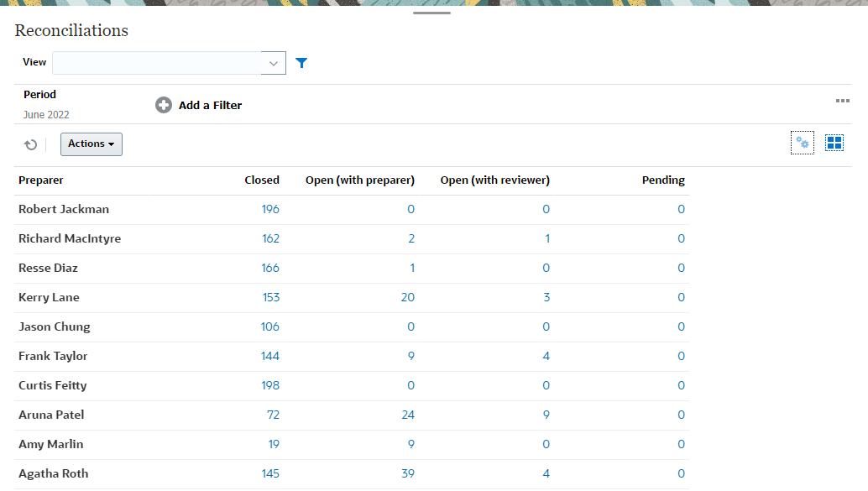The width and height of the screenshot is (868, 491).
Task: Open the three-dot overflow menu
Action: [x=843, y=102]
